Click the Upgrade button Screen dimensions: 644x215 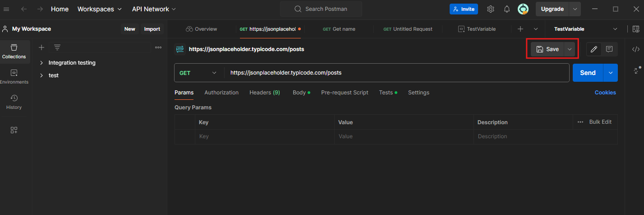point(552,9)
